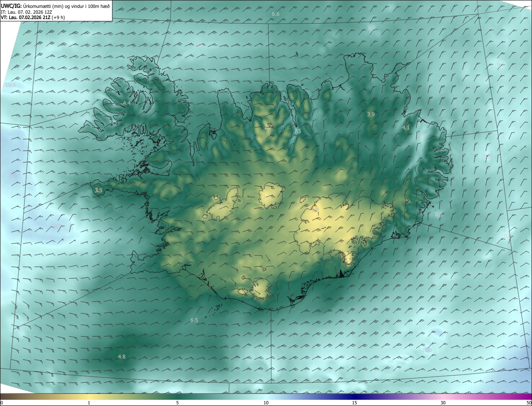Screen dimensions: 532x406
Task: Click the 50 tick label on the colour scale
Action: click(529, 403)
